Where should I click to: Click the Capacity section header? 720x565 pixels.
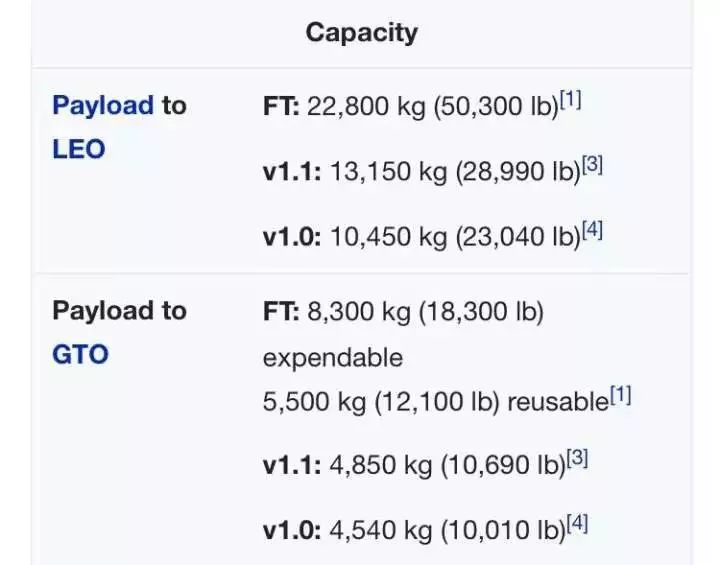361,33
